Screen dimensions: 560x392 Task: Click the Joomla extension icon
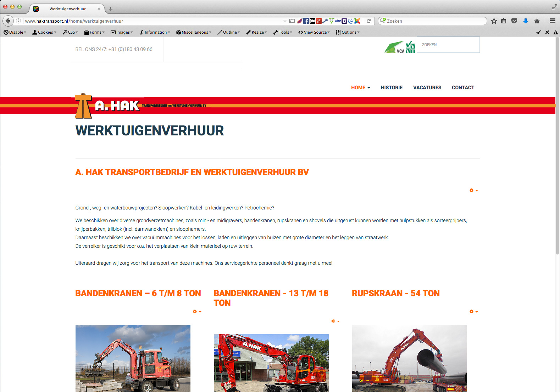357,21
